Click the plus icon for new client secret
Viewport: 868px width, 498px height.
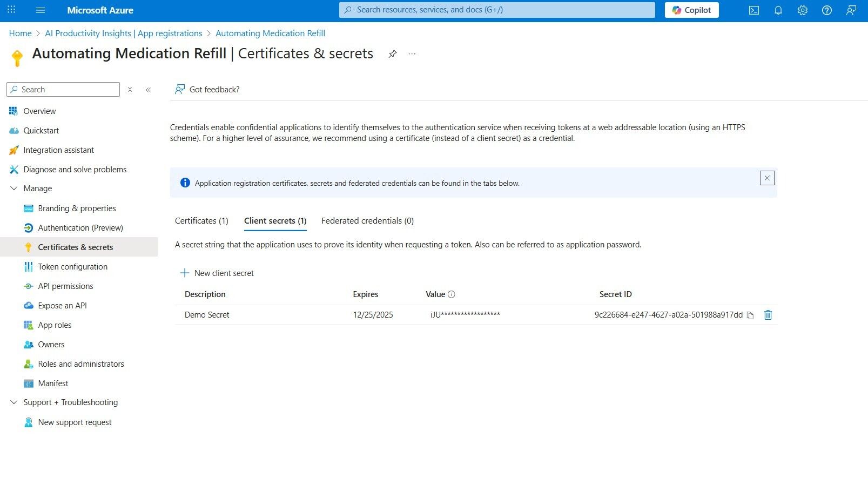click(185, 273)
